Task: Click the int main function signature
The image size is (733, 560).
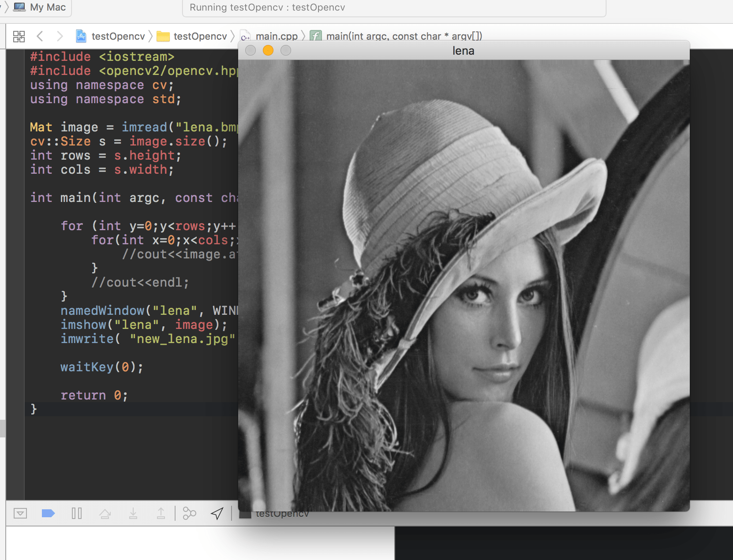Action: (x=134, y=198)
